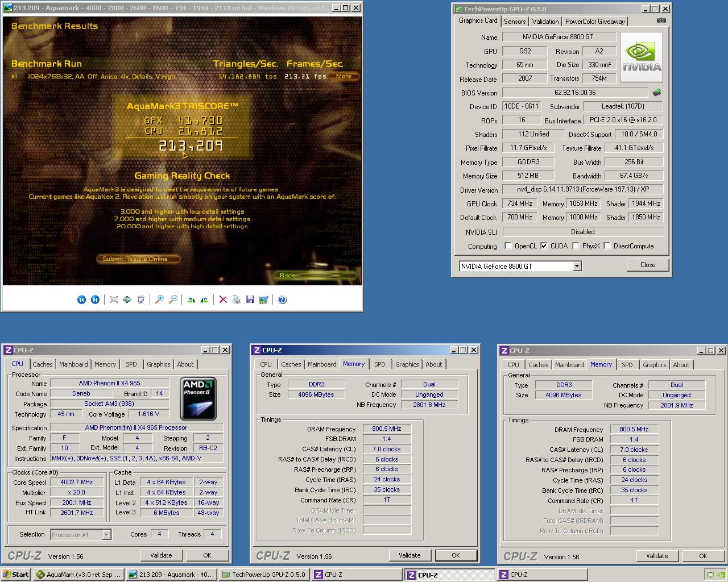Click the AMD Phenom II logo in CPU-Z
The image size is (728, 582).
(x=198, y=398)
